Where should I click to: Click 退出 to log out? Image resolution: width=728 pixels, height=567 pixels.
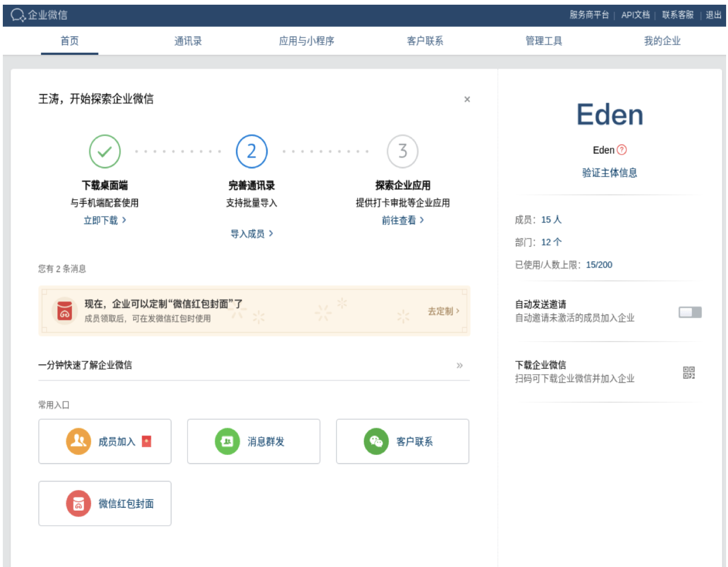coord(713,15)
